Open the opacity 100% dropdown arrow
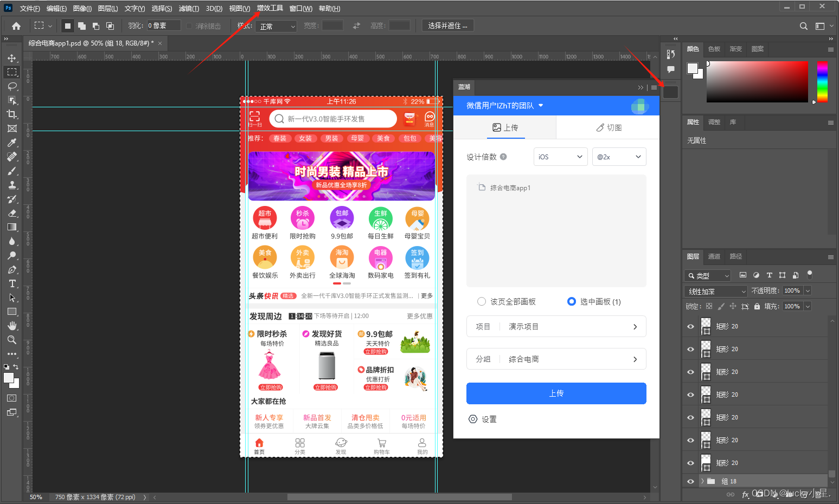Screen dimensions: 839x504 [x=808, y=291]
